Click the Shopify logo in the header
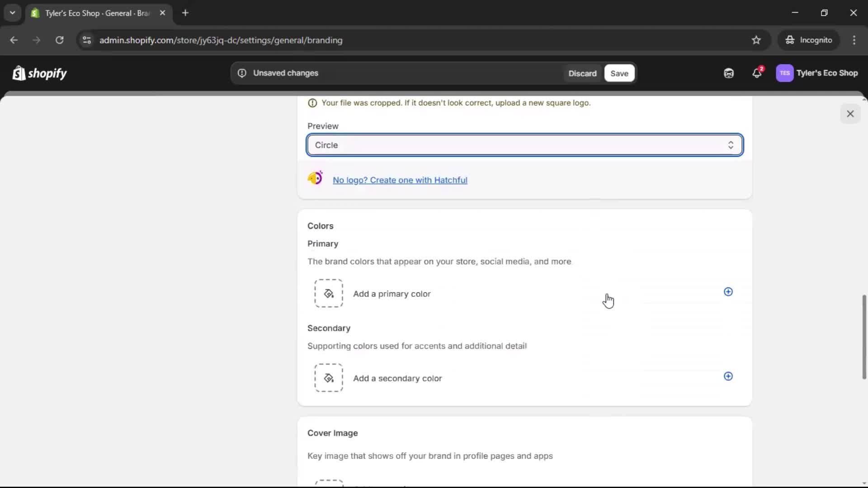Image resolution: width=868 pixels, height=488 pixels. 39,73
